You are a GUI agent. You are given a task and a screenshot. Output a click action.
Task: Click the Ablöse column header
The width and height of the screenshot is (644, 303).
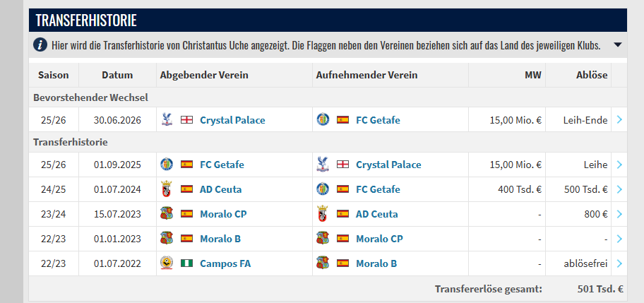[593, 75]
